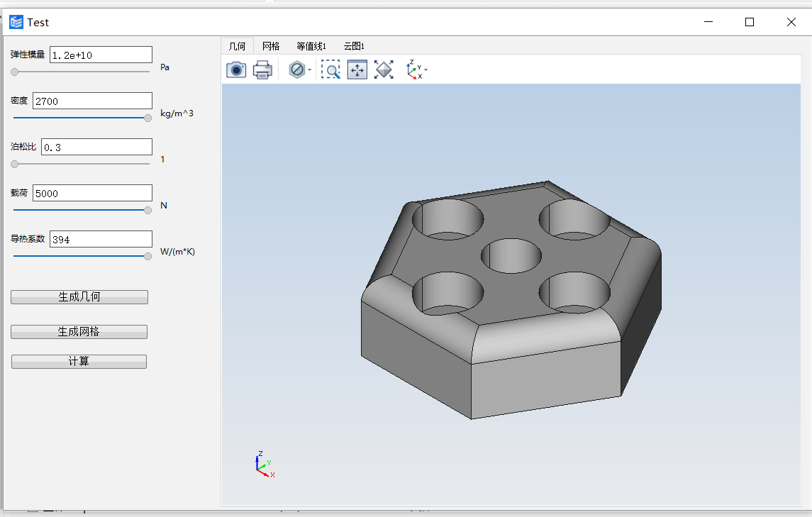Click the XYZ axis triad in viewport corner
The height and width of the screenshot is (517, 812).
click(265, 464)
